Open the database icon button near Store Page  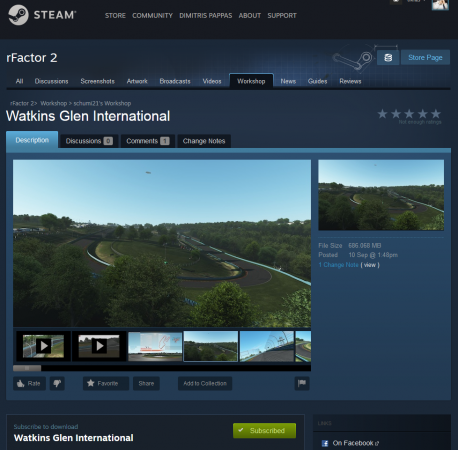(388, 58)
